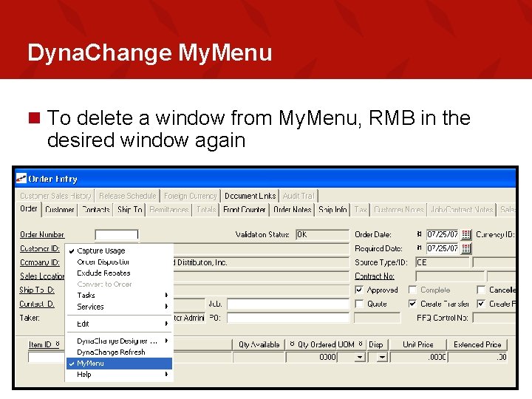Viewport: 532px width, 399px height.
Task: Expand the Tasks submenu
Action: click(x=119, y=295)
